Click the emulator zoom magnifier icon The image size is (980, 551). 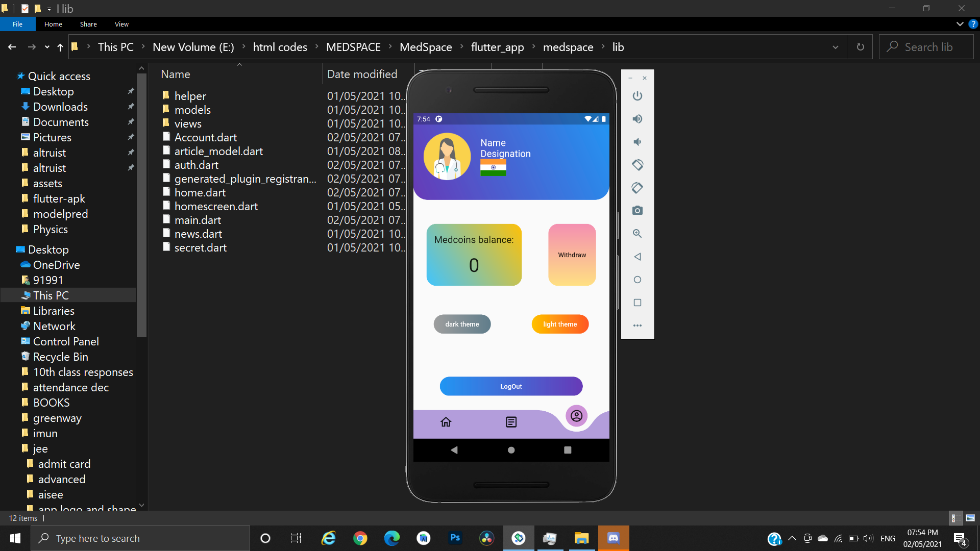637,234
